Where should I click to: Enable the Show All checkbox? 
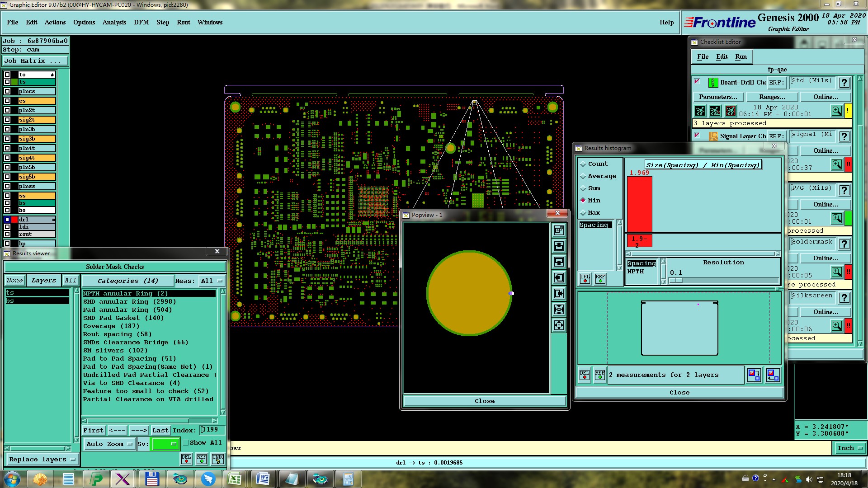pos(186,443)
